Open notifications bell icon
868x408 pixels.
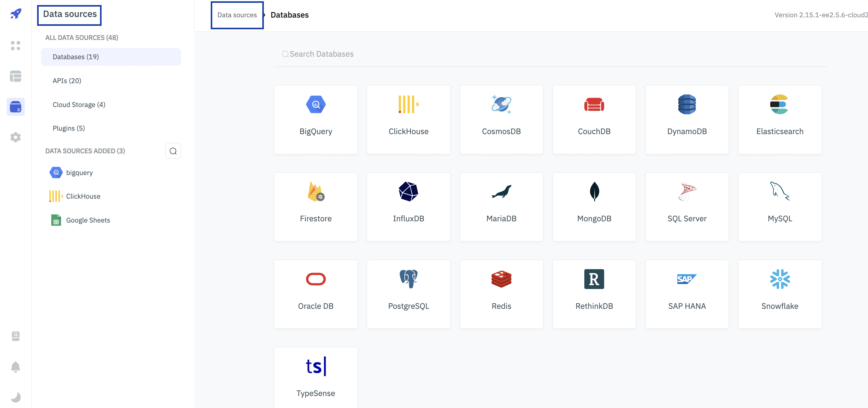pos(15,366)
